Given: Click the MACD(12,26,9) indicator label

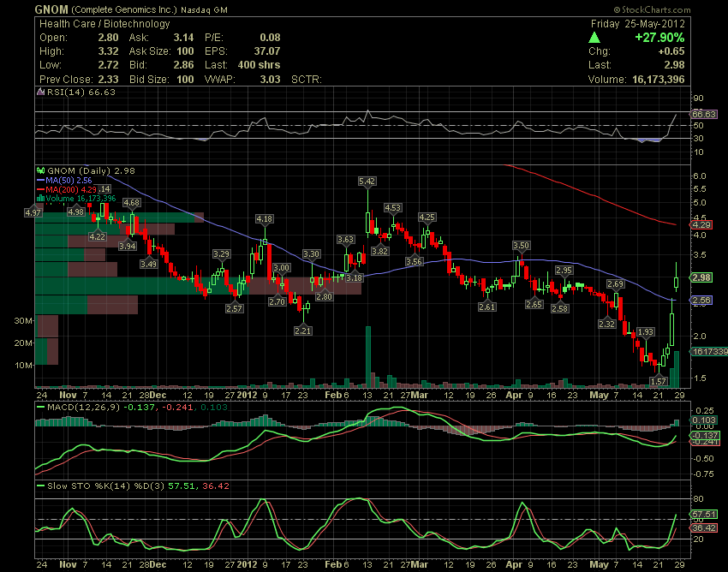Looking at the screenshot, I should click(83, 408).
